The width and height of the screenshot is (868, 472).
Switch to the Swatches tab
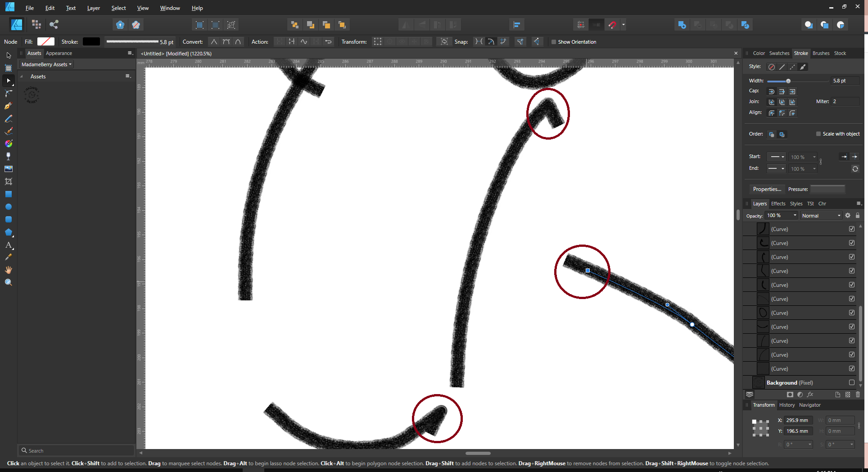tap(779, 53)
